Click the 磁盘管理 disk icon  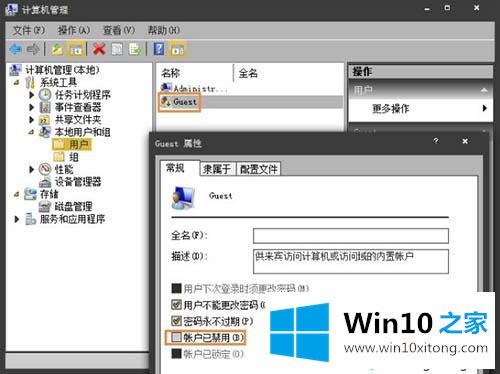click(x=44, y=207)
